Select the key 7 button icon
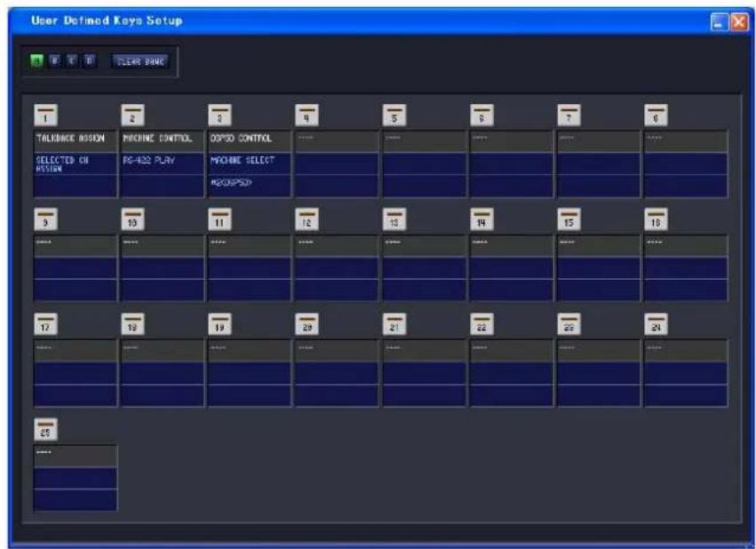Screen dimensions: 756x549 (569, 115)
